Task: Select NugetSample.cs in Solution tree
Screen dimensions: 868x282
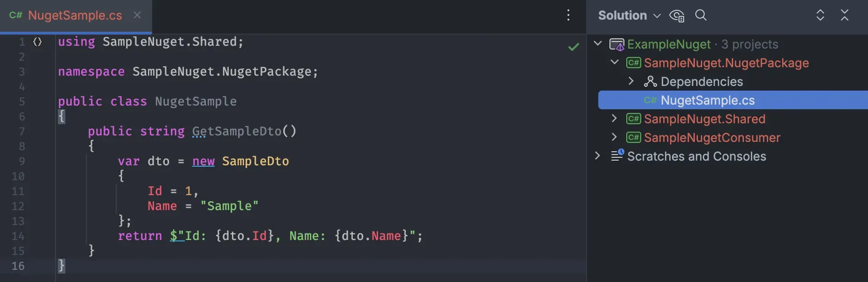Action: (x=733, y=100)
